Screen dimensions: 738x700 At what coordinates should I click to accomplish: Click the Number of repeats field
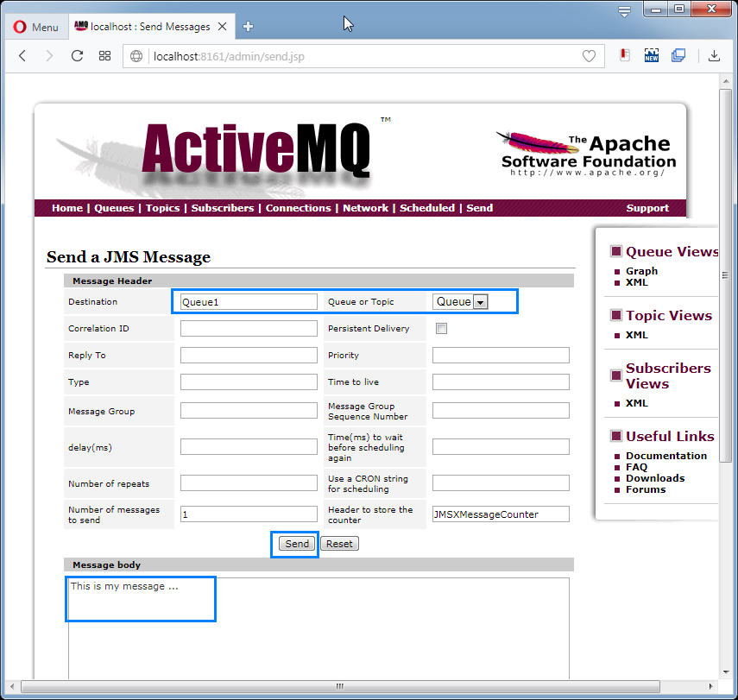click(x=249, y=483)
